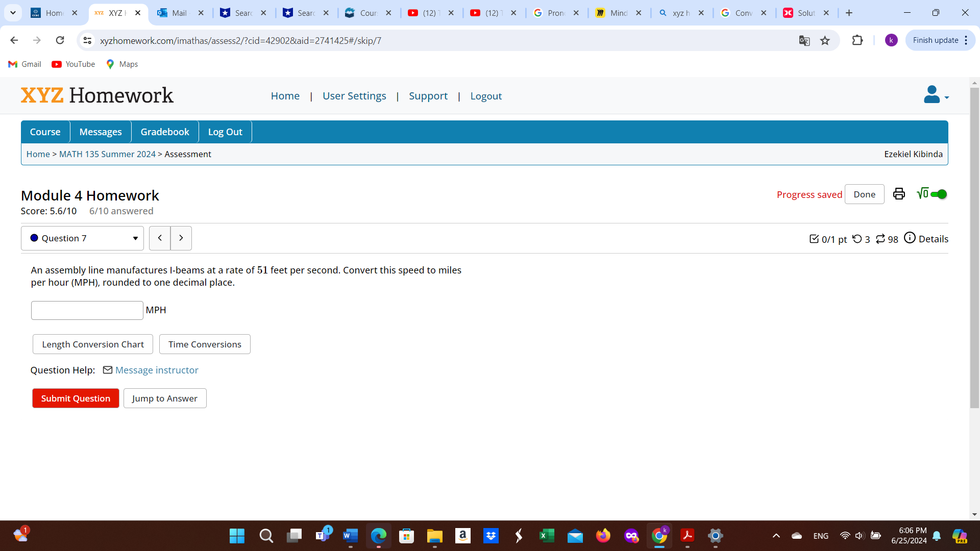Select the Gradebook tab
This screenshot has height=551, width=980.
[x=164, y=131]
